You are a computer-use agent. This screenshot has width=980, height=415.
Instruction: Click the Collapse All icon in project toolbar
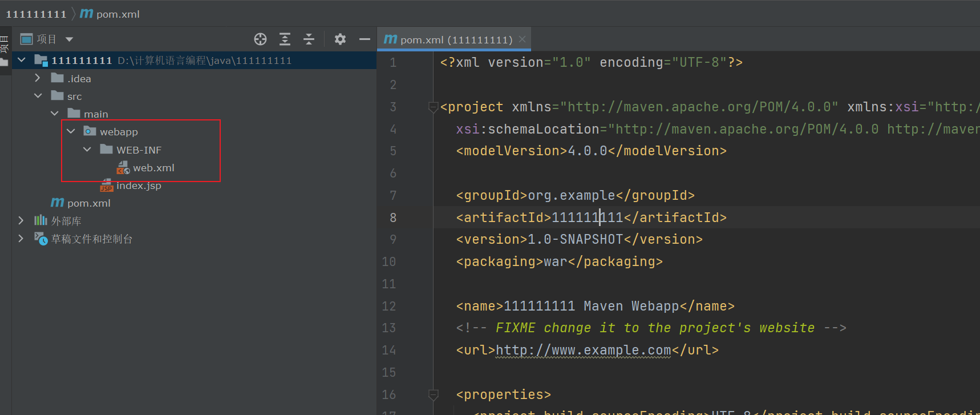pyautogui.click(x=309, y=39)
